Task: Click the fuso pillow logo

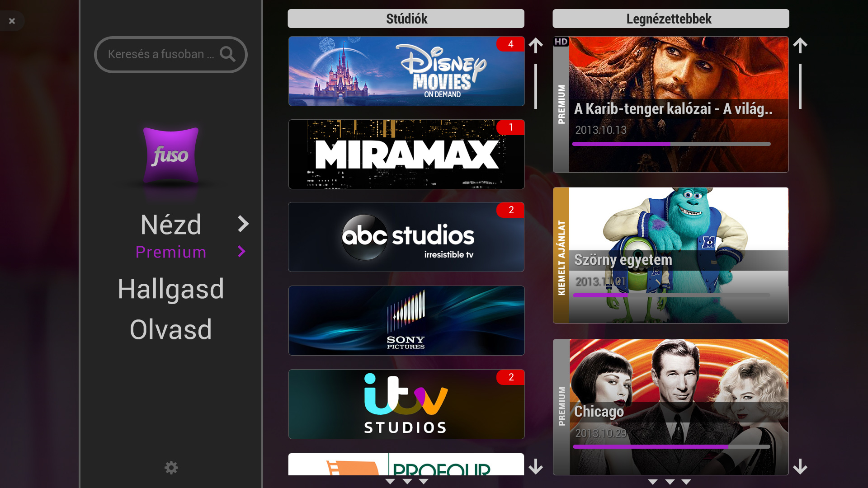Action: (171, 155)
